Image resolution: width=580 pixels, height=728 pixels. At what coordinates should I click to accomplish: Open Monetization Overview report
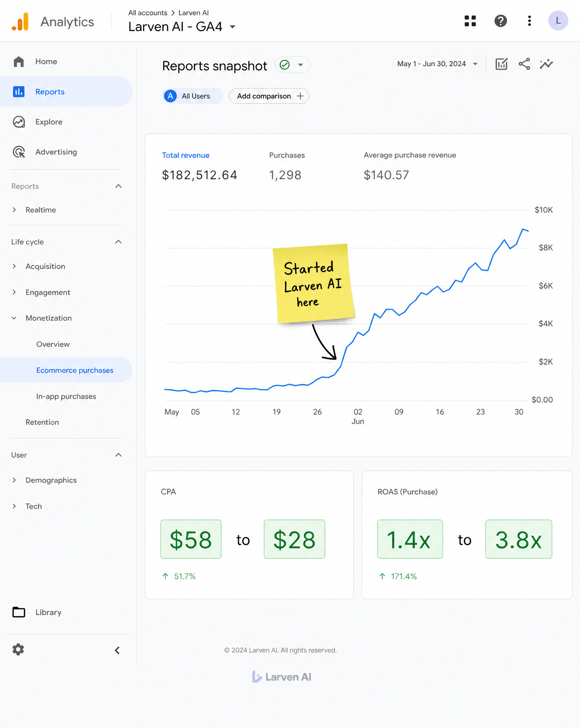tap(53, 344)
